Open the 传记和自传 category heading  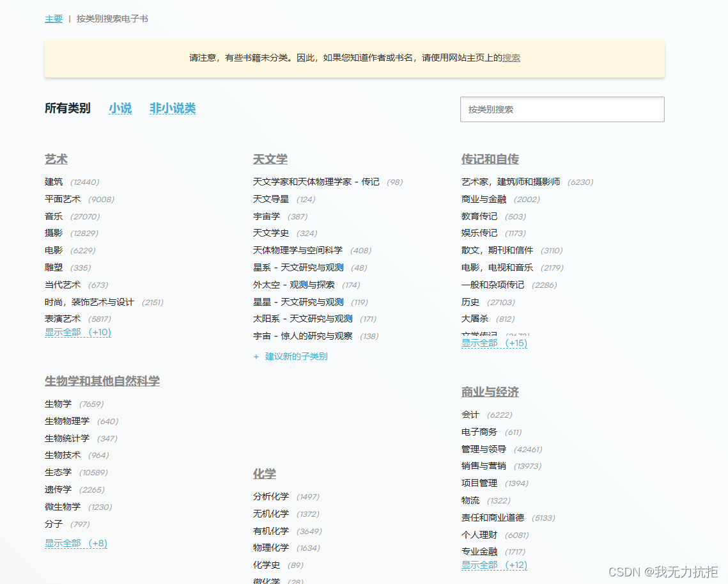coord(490,159)
